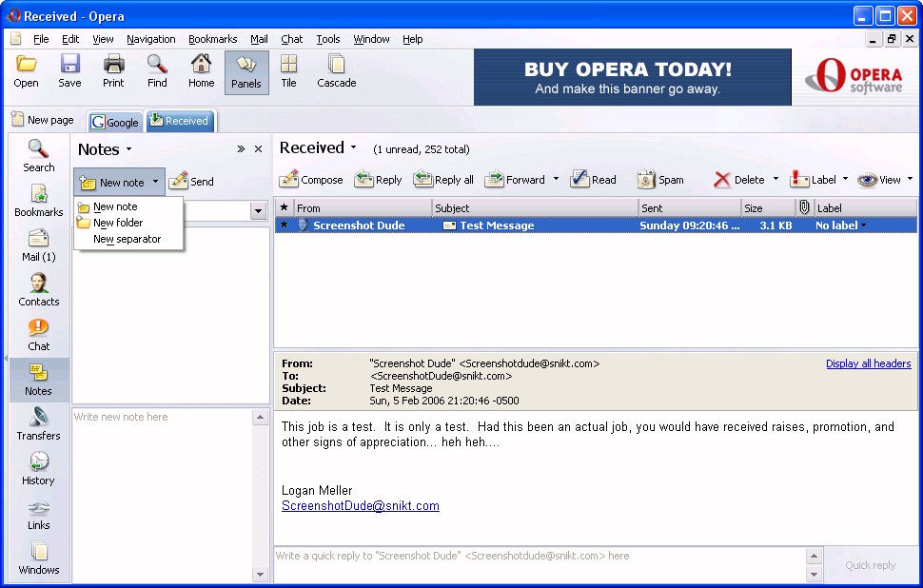Expand the View dropdown in mail toolbar
The image size is (923, 588).
(x=910, y=179)
